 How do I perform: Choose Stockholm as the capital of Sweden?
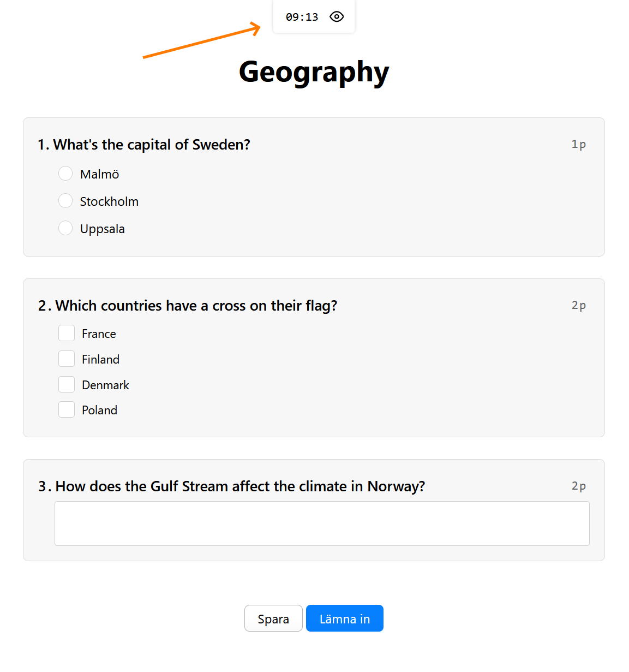tap(65, 201)
